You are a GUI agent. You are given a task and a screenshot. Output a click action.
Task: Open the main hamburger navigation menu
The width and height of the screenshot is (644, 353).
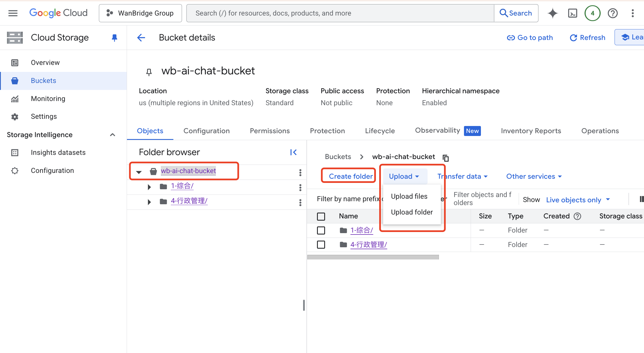13,13
